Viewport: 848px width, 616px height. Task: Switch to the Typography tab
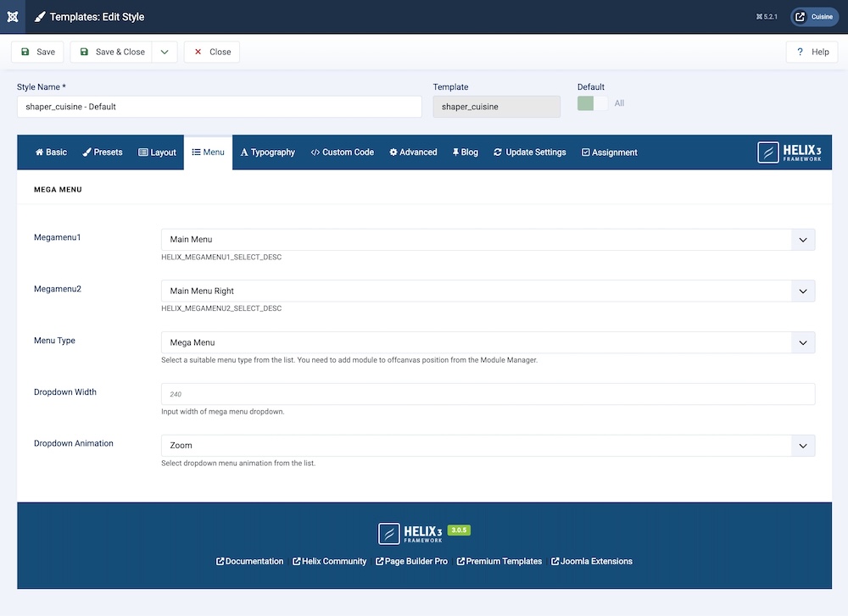[x=268, y=153]
